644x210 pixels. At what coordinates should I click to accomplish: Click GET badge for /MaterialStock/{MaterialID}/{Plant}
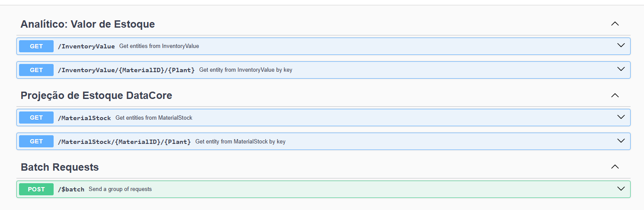point(36,141)
